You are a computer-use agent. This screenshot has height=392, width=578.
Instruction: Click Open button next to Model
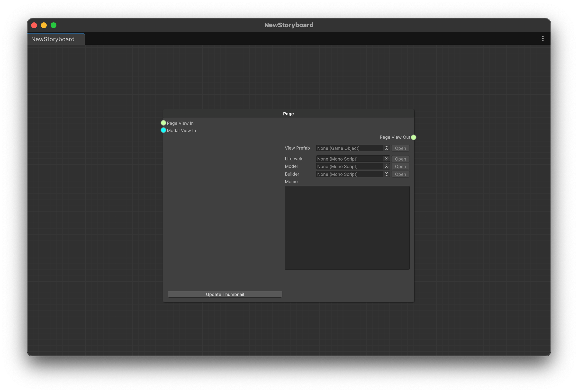[400, 167]
